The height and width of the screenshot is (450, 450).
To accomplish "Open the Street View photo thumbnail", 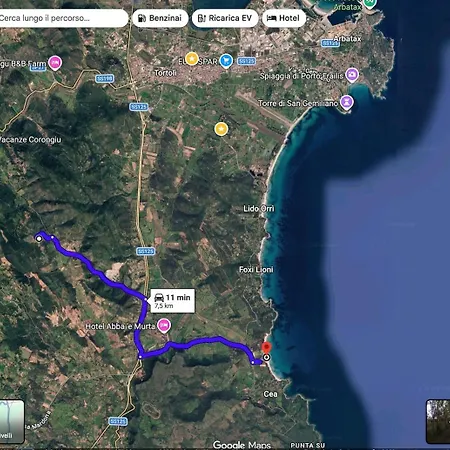I will coord(438,421).
